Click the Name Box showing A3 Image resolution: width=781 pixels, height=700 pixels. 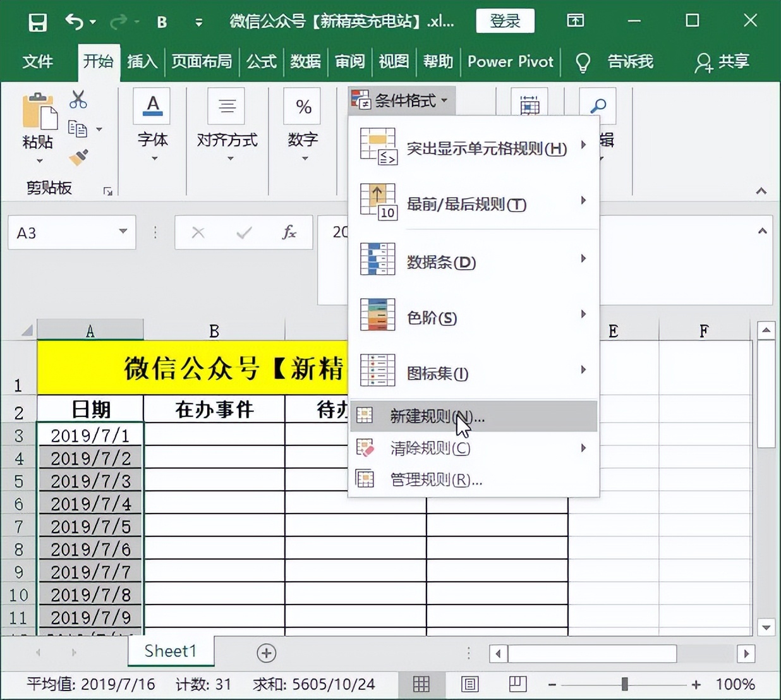click(60, 232)
